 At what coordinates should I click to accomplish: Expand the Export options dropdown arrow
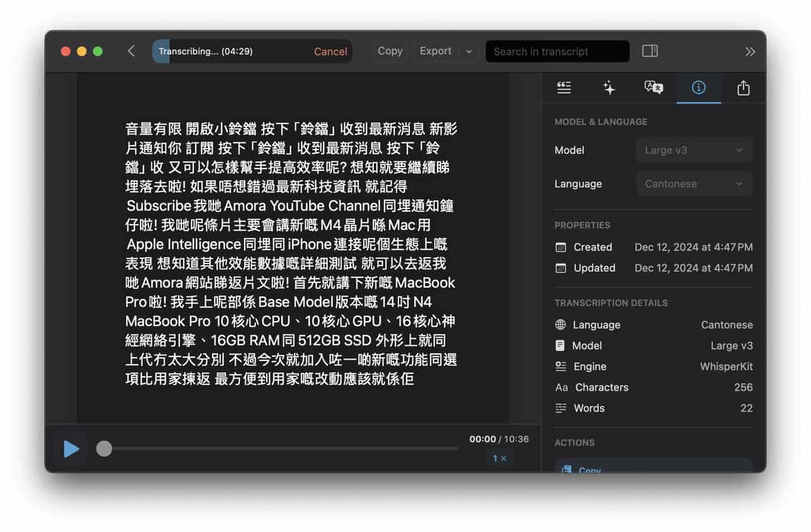coord(469,52)
